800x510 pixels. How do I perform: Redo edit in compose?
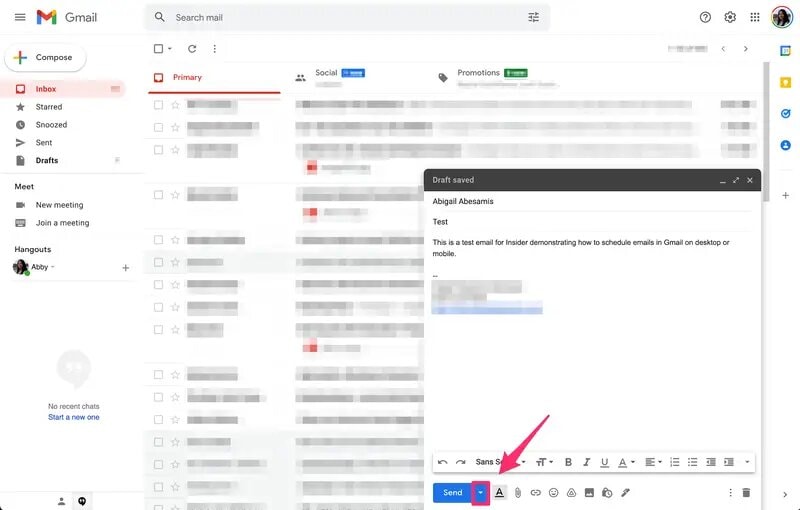pos(461,462)
